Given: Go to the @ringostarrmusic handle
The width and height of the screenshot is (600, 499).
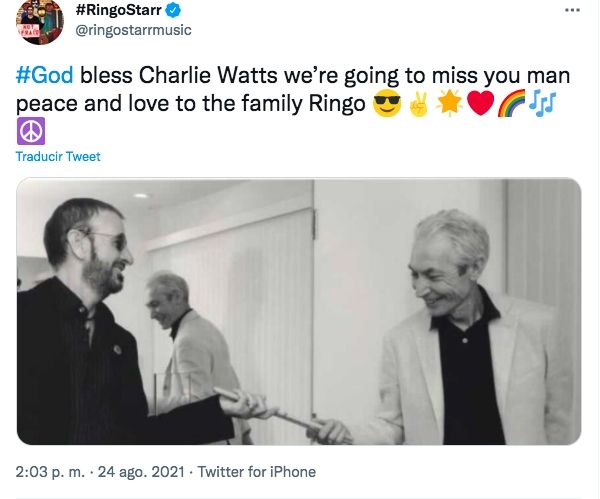Looking at the screenshot, I should [x=133, y=30].
